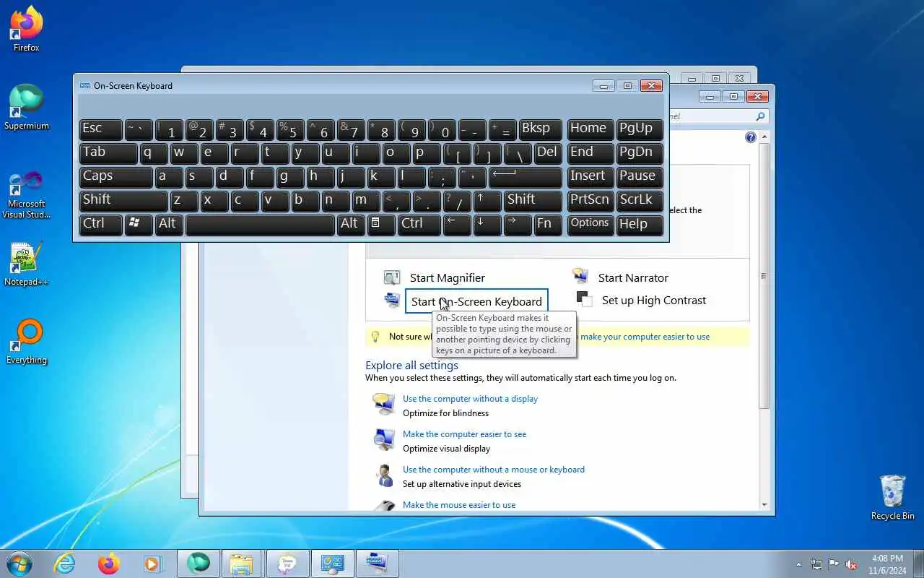Click the Show Desktop strip by the clock

(919, 564)
